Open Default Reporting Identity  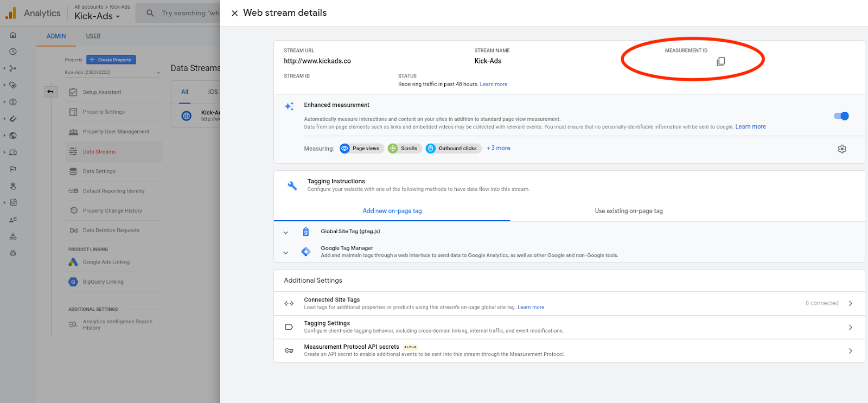coord(114,191)
